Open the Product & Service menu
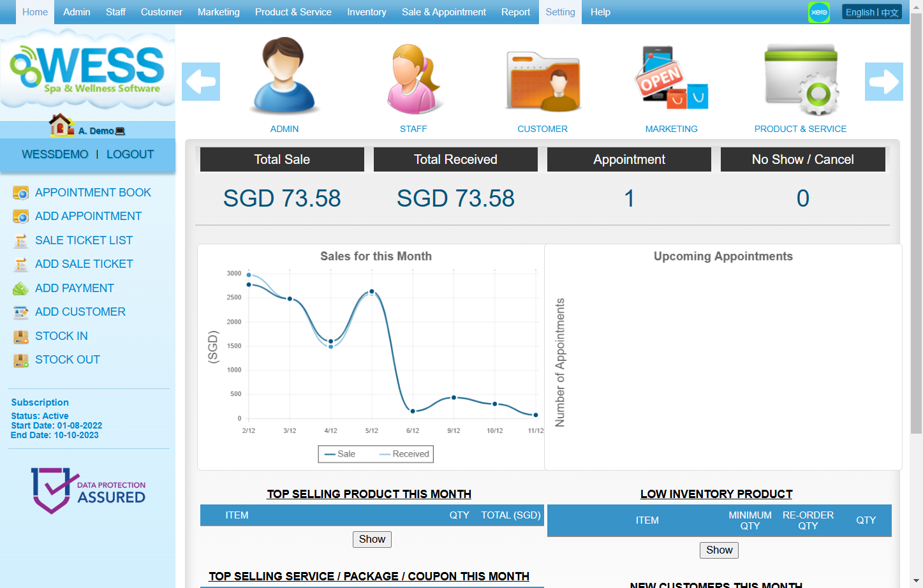923x588 pixels. click(293, 12)
